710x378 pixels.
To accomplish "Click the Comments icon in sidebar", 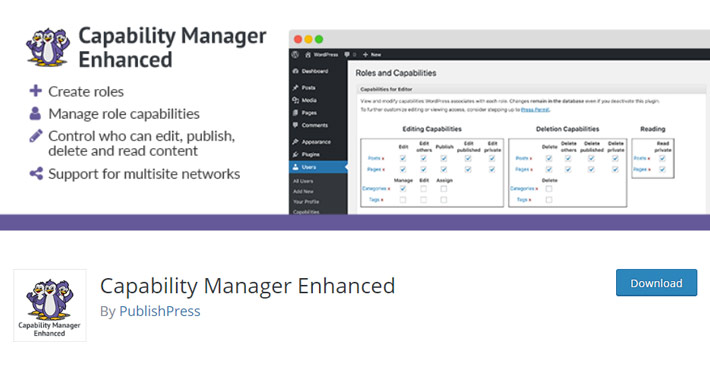I will tap(296, 125).
